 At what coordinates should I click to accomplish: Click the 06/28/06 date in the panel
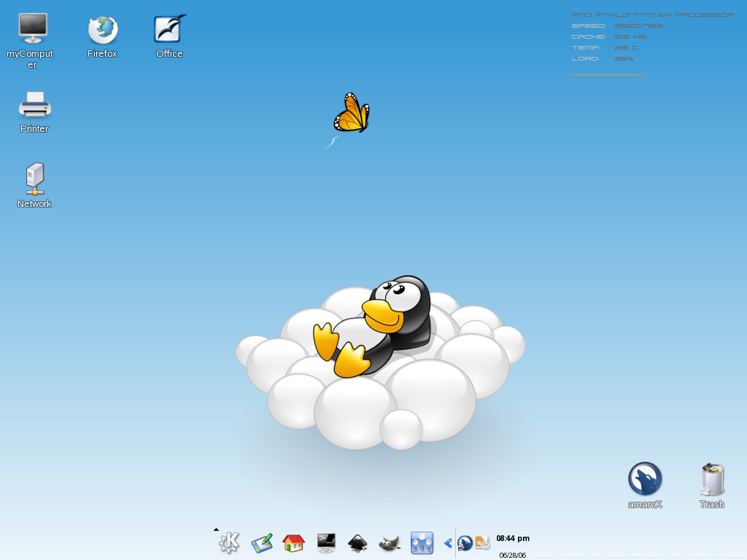[513, 555]
